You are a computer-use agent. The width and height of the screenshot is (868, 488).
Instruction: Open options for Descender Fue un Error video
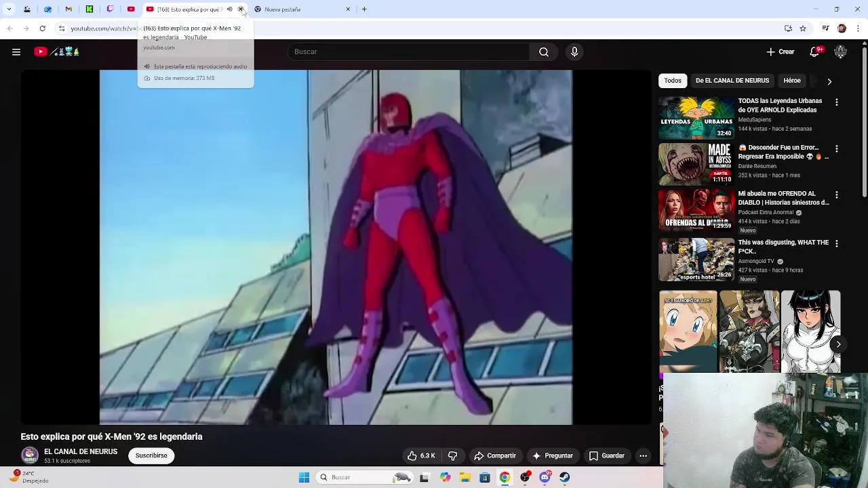coord(836,148)
